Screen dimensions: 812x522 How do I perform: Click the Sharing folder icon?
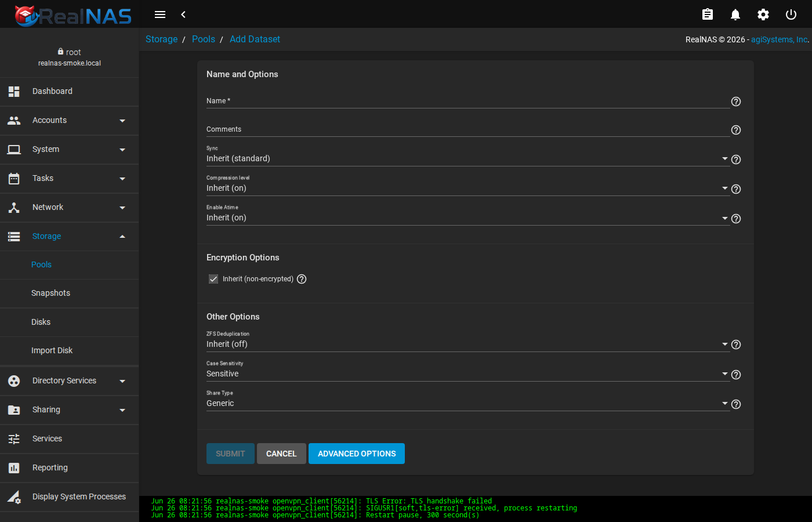14,409
